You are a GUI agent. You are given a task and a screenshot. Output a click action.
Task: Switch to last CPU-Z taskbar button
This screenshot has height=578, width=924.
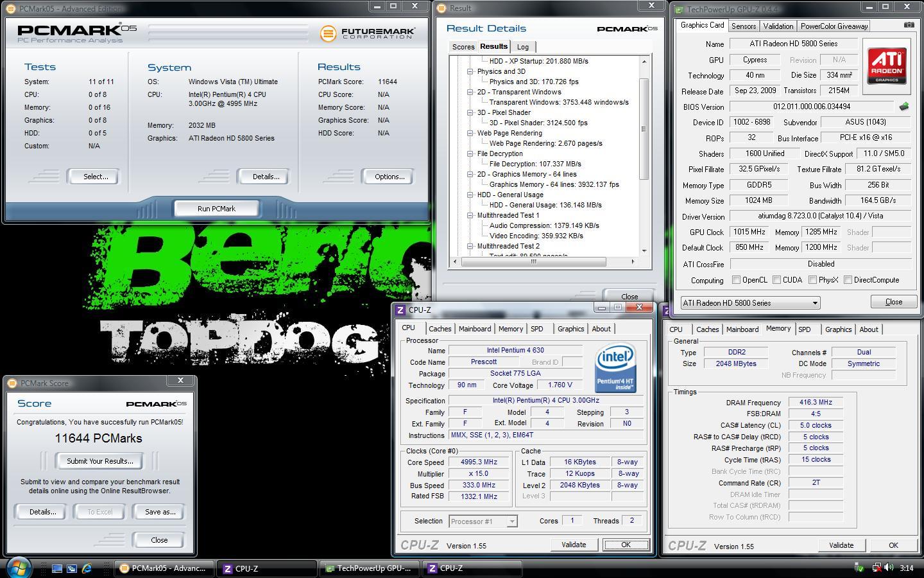tap(472, 568)
